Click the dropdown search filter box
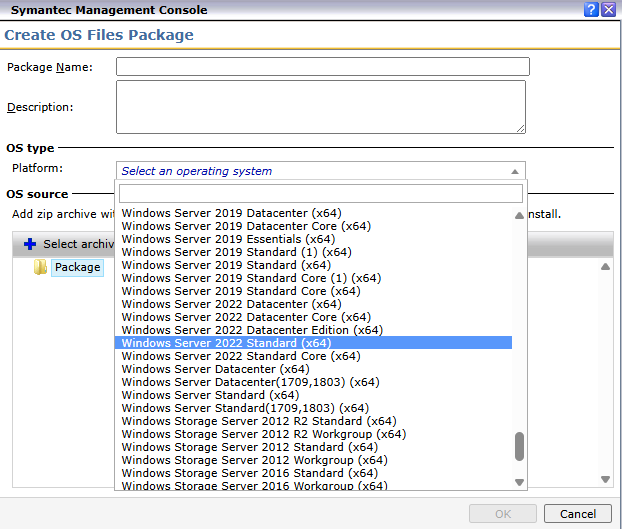 321,194
